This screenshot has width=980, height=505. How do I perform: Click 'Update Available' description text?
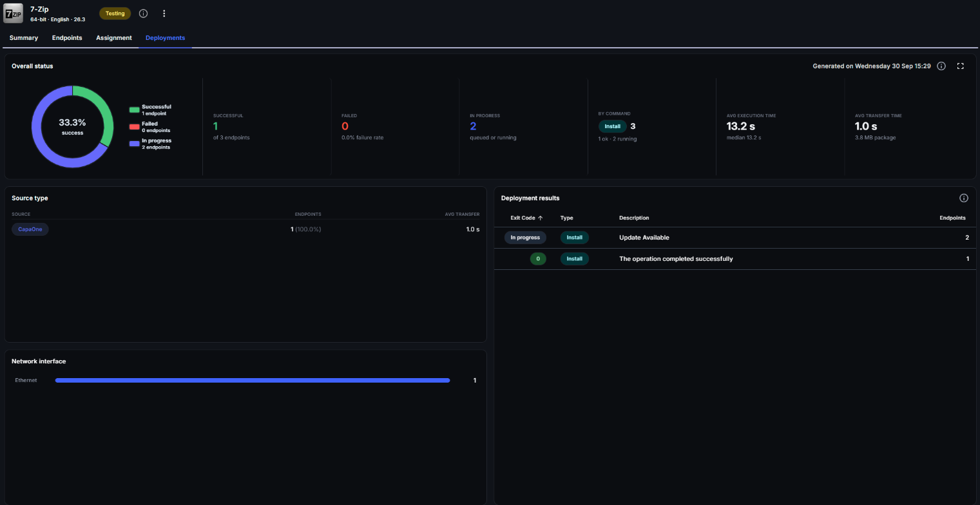644,238
